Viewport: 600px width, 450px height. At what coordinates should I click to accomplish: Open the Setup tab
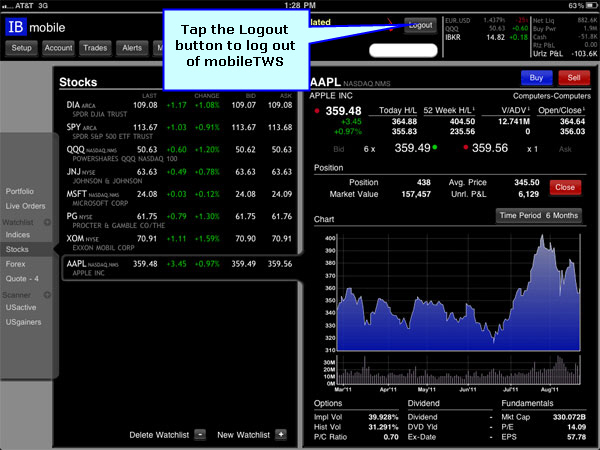tap(22, 48)
